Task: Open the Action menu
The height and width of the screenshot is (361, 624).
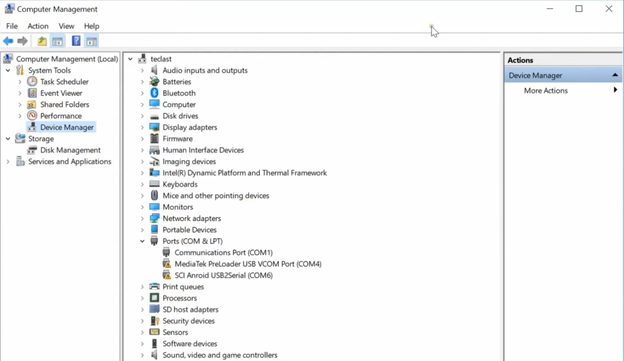Action: [38, 26]
